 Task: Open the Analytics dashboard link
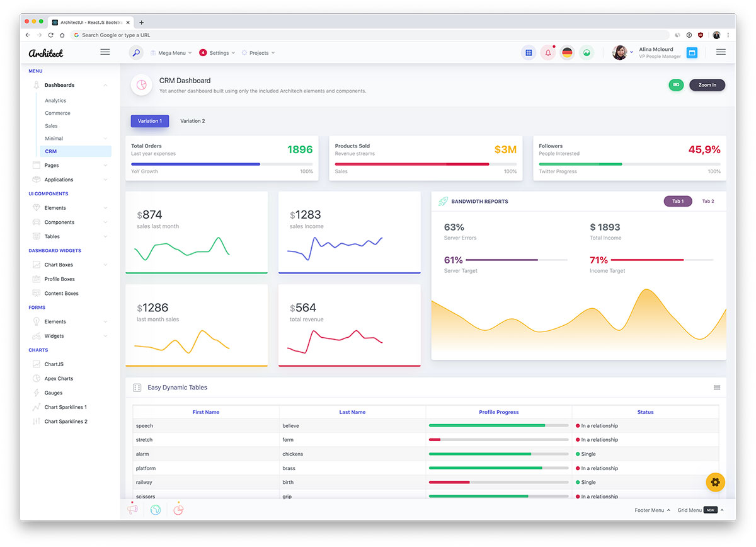(55, 100)
